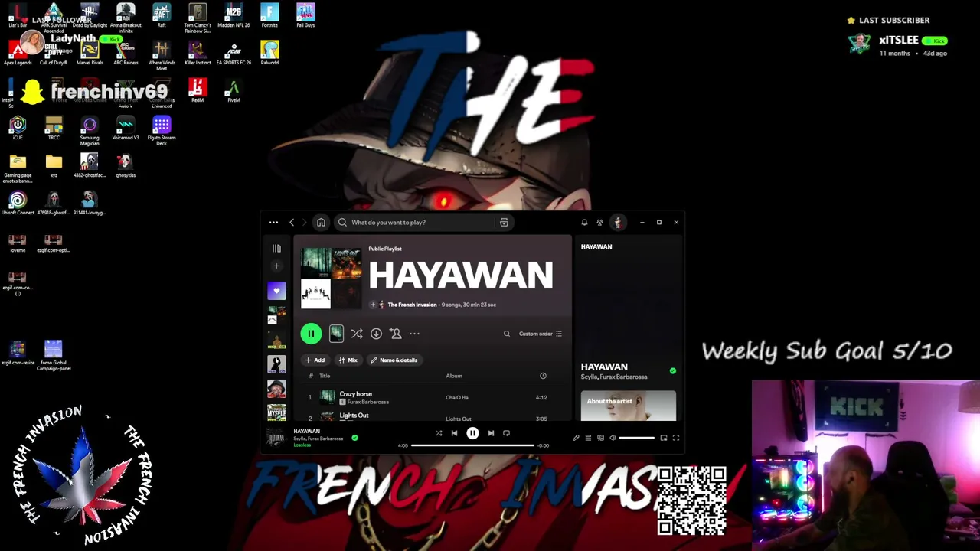The width and height of the screenshot is (980, 551).
Task: Open the profile avatar menu in Spotify
Action: pos(618,223)
